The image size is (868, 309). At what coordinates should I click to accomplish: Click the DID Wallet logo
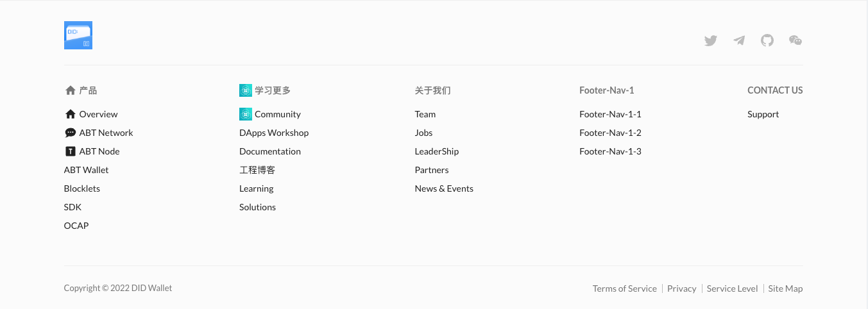pyautogui.click(x=78, y=35)
